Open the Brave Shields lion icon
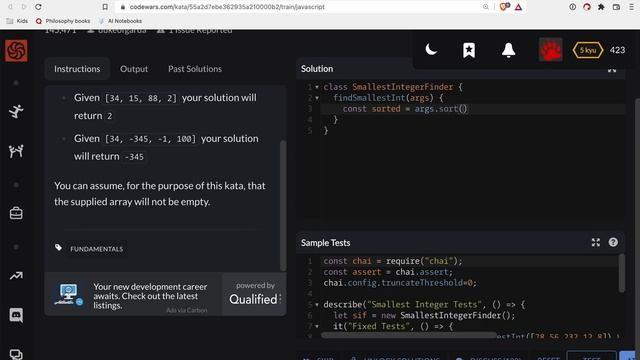 (504, 7)
